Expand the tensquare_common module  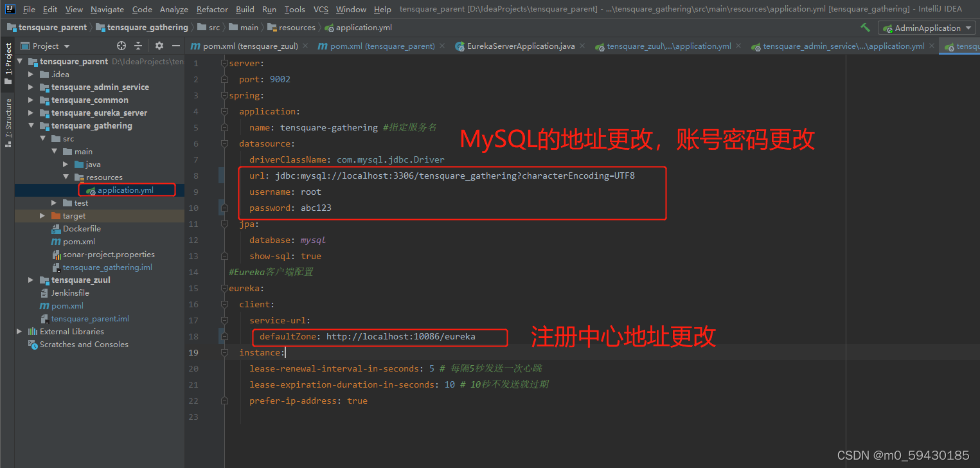coord(31,100)
